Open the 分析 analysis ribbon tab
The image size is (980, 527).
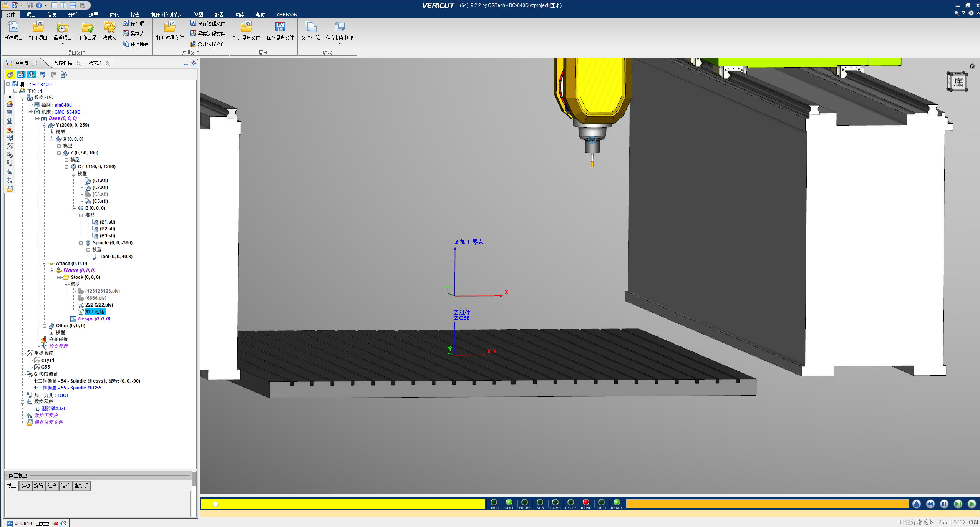pyautogui.click(x=73, y=15)
